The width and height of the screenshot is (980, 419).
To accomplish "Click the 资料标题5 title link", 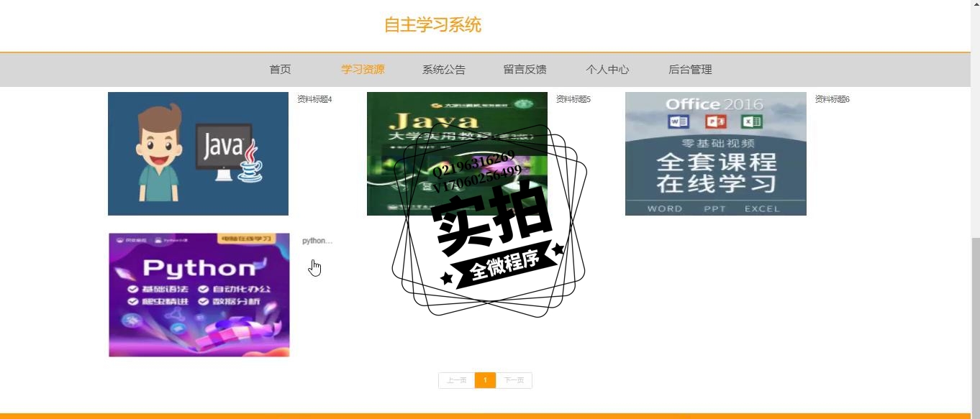I will pos(573,99).
